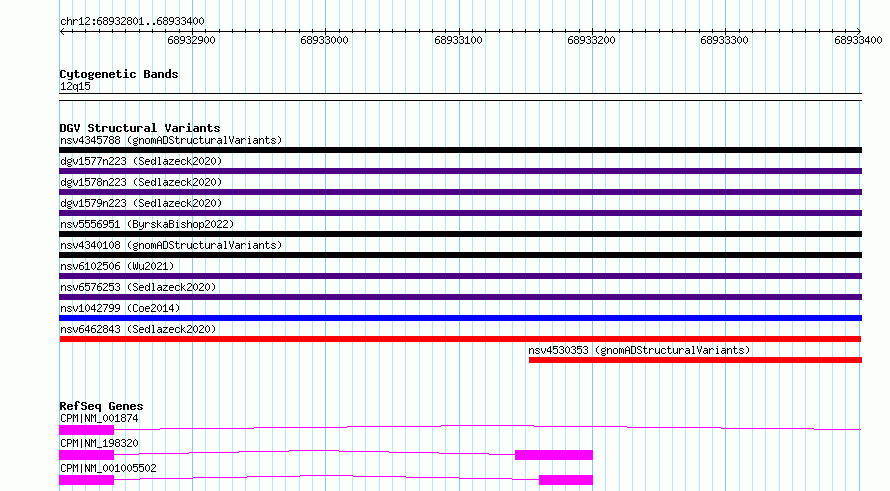Viewport: 890px width, 491px height.
Task: Click the nsv6462843 Sedlazeck2020 label
Action: coord(138,329)
